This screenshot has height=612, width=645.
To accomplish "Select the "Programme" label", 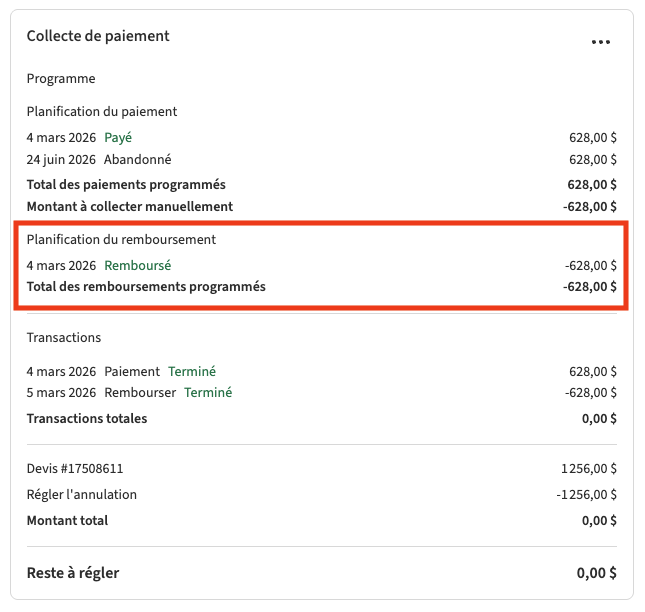I will pyautogui.click(x=61, y=78).
